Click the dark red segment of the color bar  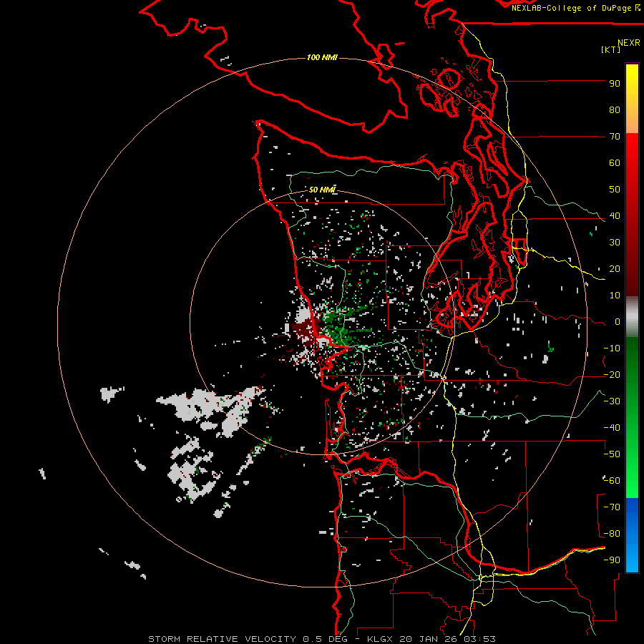[x=632, y=263]
